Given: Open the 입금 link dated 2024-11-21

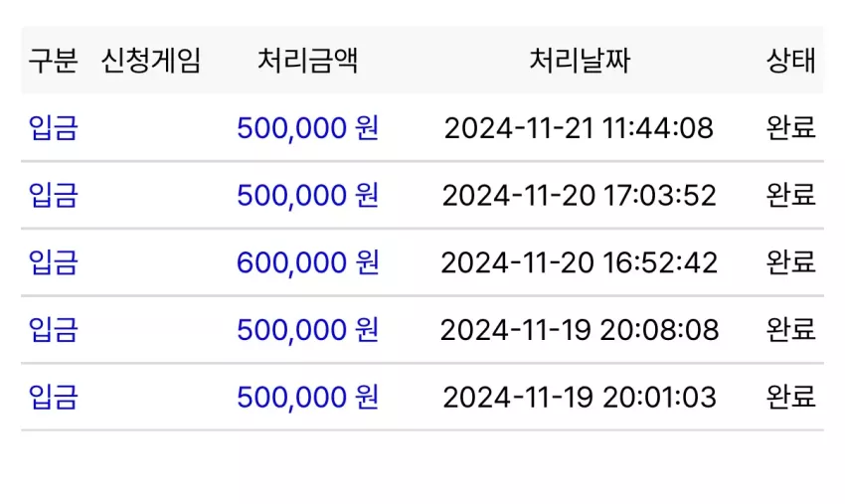Looking at the screenshot, I should tap(54, 128).
